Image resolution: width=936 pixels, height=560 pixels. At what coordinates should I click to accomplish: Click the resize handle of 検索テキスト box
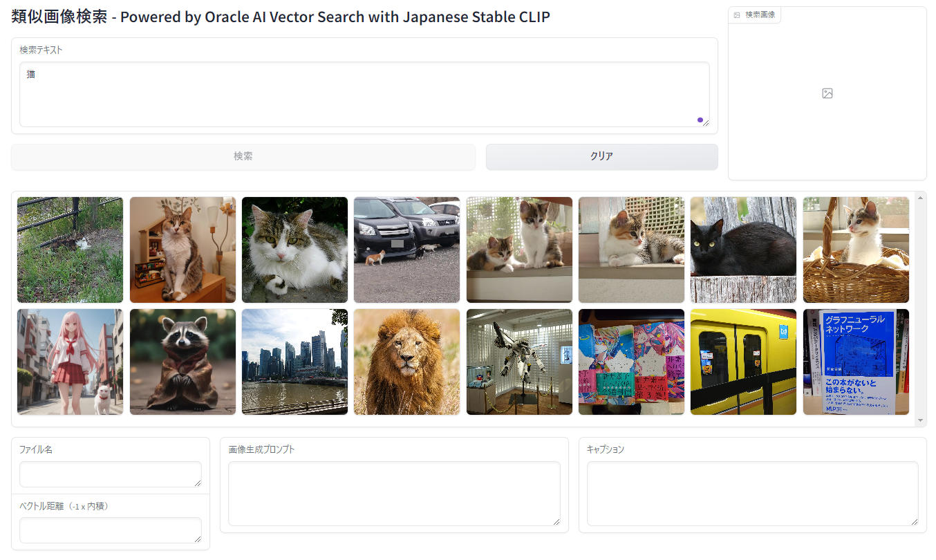[706, 123]
